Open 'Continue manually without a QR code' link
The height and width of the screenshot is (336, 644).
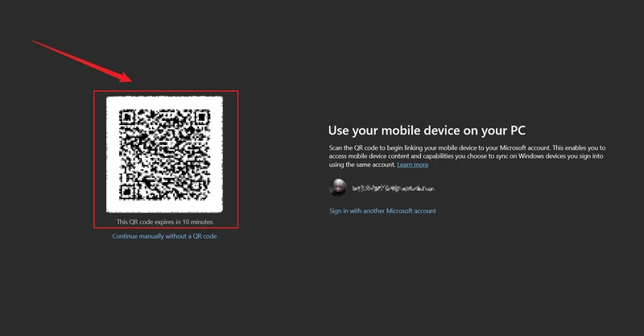pyautogui.click(x=164, y=236)
